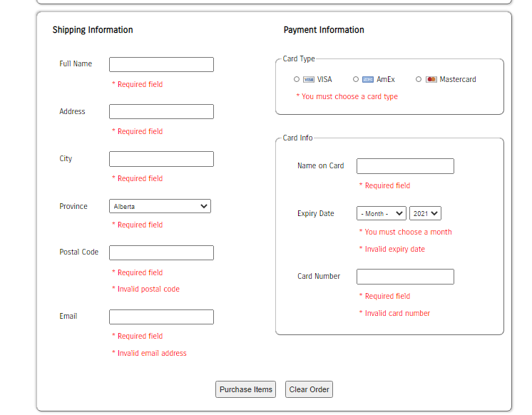This screenshot has height=415, width=532.
Task: Click the Name on Card field
Action: pyautogui.click(x=405, y=166)
